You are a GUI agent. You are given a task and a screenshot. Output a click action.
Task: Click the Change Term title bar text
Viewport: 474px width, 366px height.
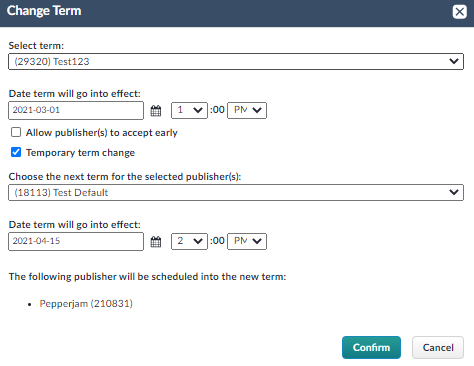point(44,11)
